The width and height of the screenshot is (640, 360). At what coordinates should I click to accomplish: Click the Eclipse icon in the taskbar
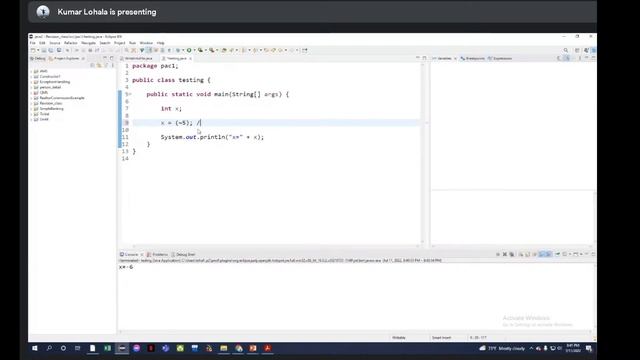coord(122,348)
